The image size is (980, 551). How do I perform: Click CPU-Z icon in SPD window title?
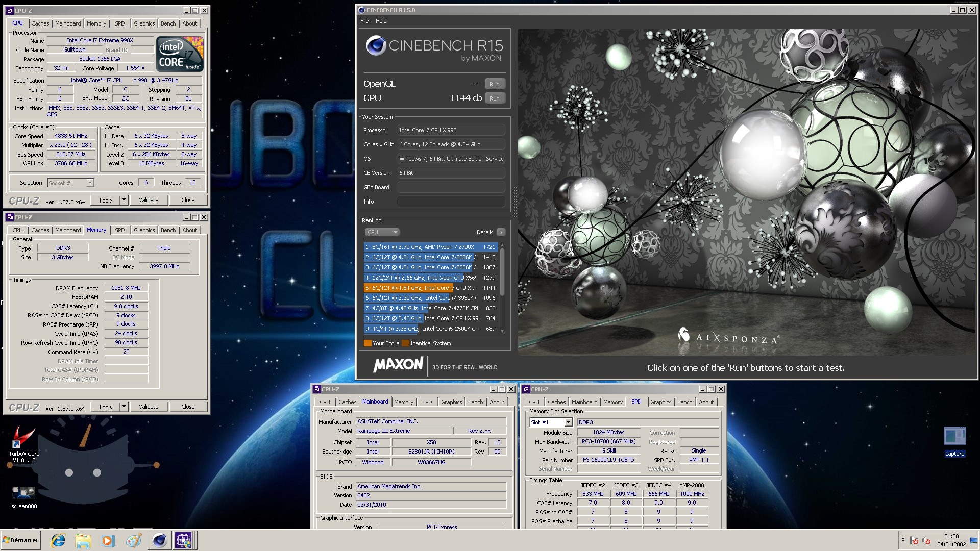526,389
